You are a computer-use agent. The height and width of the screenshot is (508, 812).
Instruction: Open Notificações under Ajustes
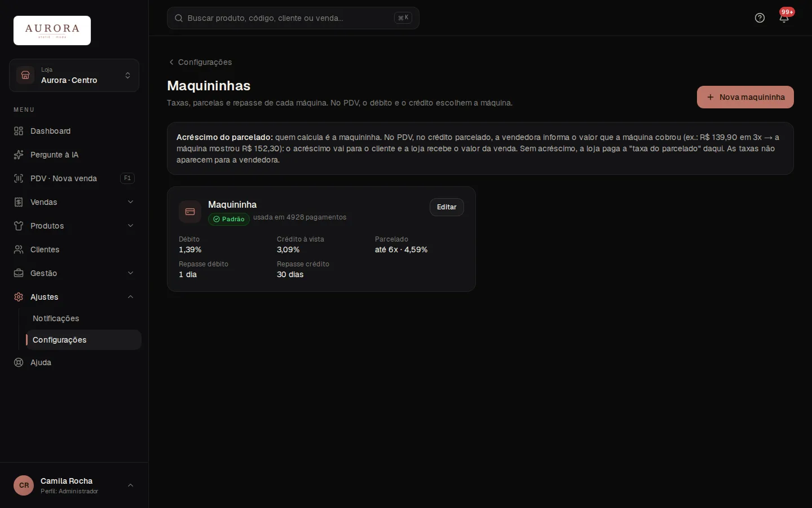pos(83,318)
